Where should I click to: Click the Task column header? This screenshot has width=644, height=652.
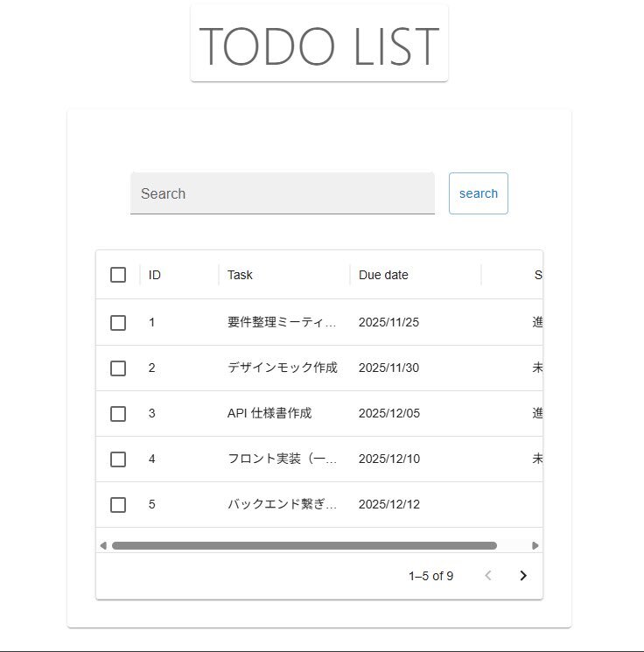[x=240, y=275]
